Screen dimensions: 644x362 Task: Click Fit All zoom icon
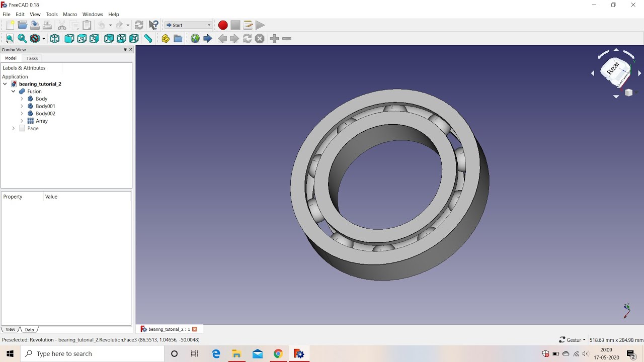pos(10,39)
